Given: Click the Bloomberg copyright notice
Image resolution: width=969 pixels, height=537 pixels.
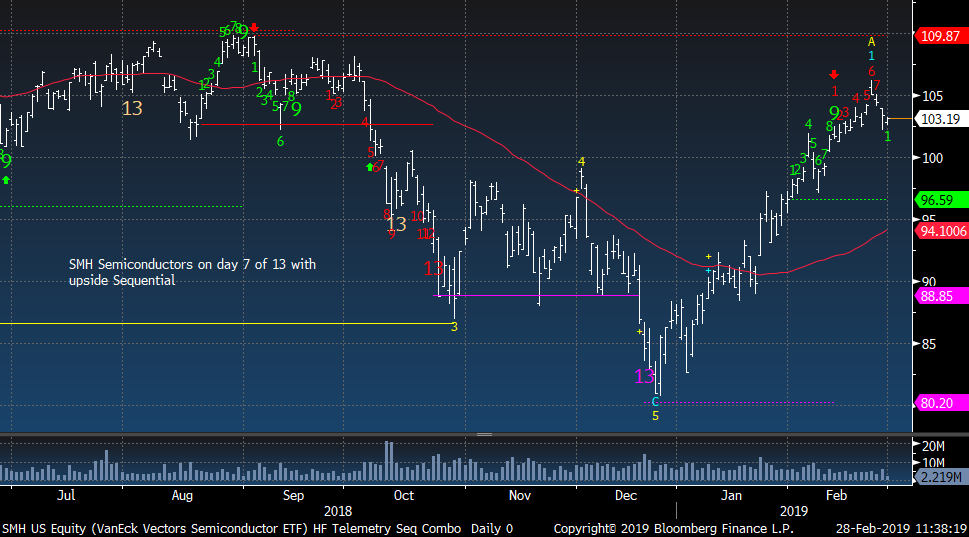Looking at the screenshot, I should coord(674,528).
